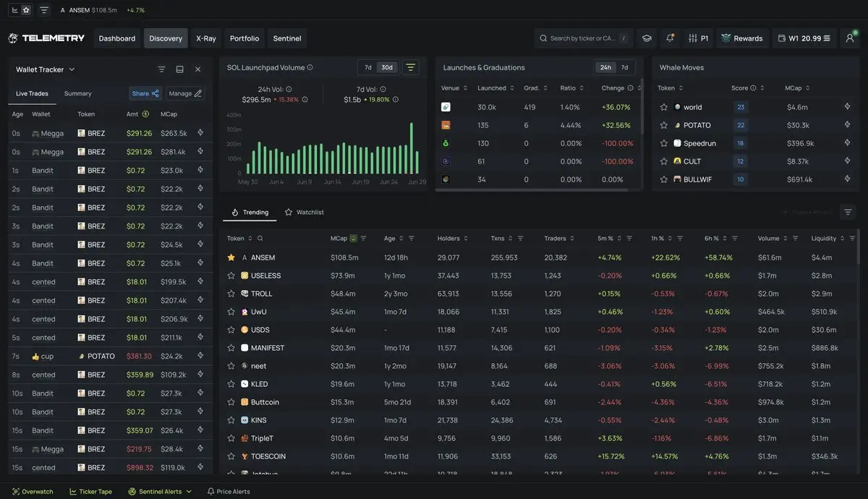
Task: Open Price Alerts in the bottom bar
Action: 229,492
